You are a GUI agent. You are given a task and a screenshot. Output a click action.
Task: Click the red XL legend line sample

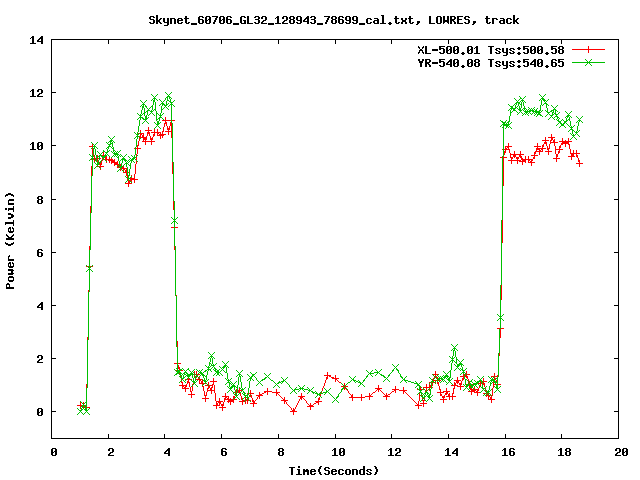coord(588,50)
